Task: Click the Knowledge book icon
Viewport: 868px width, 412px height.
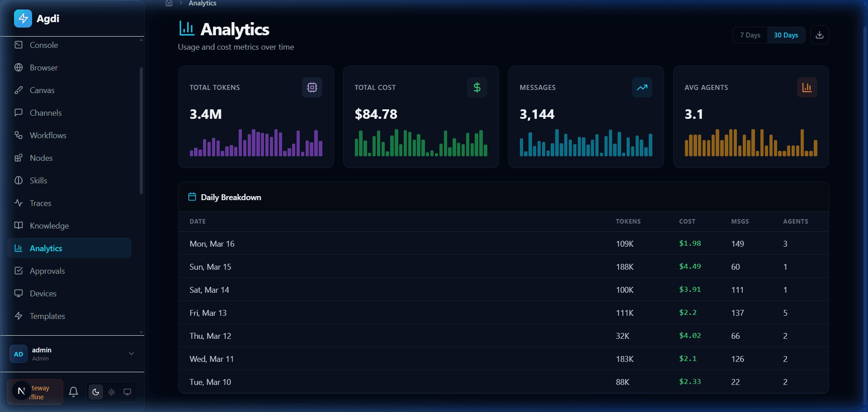Action: (19, 225)
